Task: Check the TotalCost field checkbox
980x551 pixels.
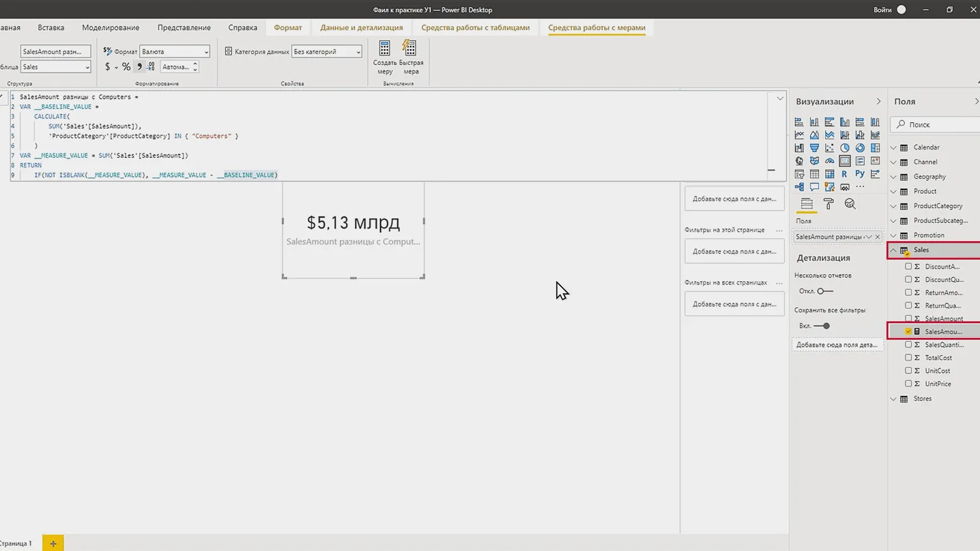Action: (x=908, y=358)
